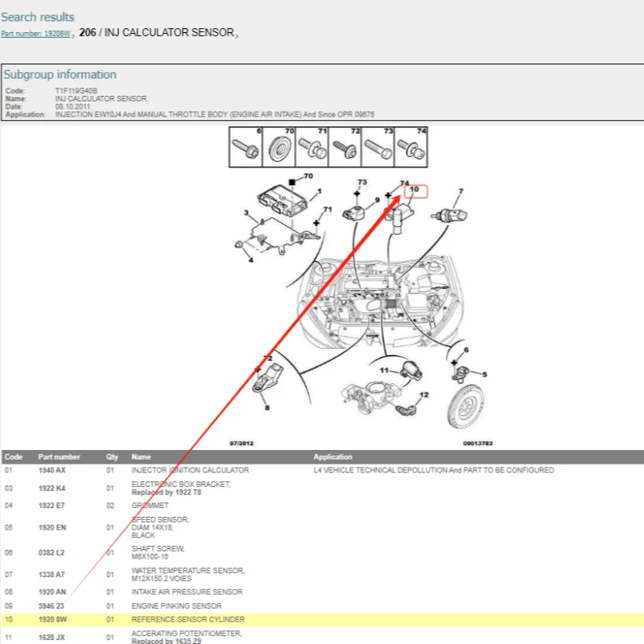Click the Code column header

pos(14,457)
